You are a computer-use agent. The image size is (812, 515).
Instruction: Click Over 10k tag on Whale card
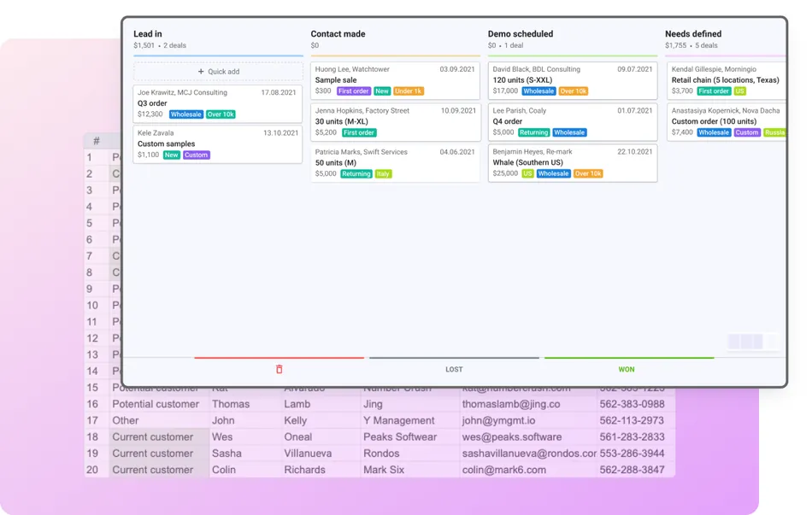point(588,173)
